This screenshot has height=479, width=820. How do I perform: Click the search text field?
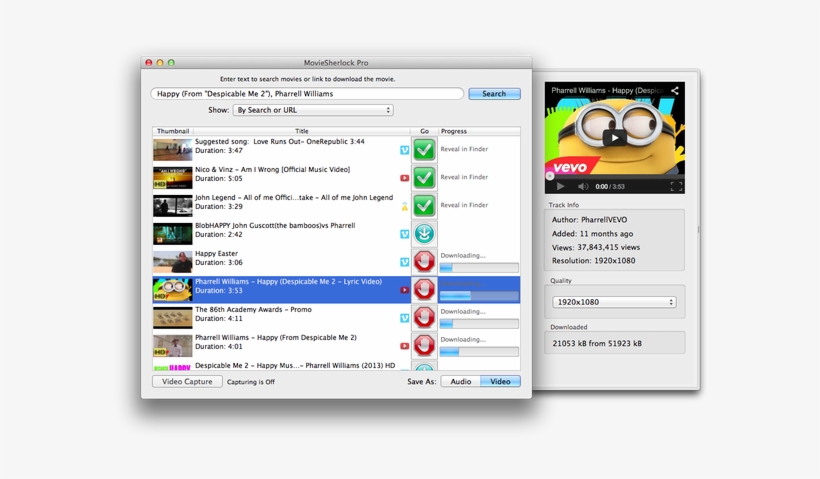pyautogui.click(x=307, y=94)
